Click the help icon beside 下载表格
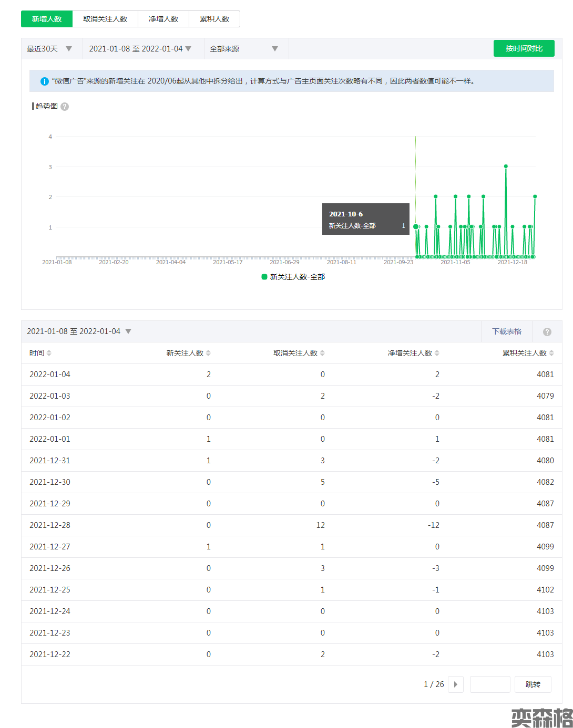 547,332
